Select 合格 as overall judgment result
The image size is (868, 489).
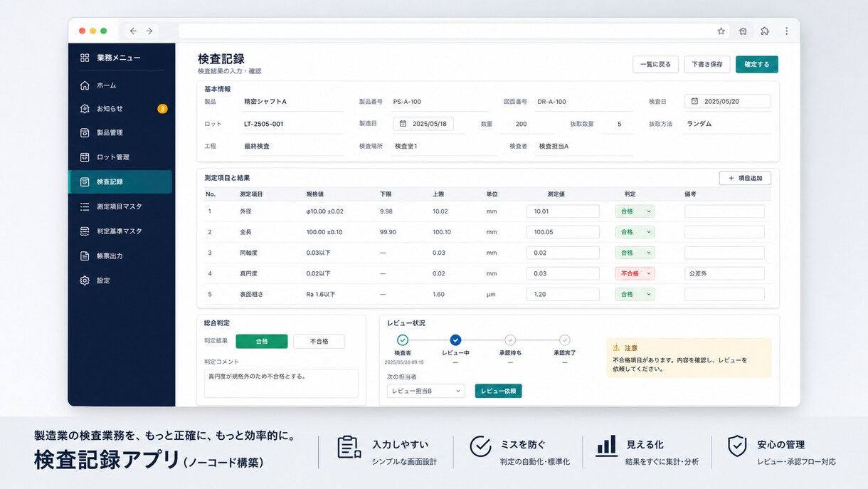[262, 341]
